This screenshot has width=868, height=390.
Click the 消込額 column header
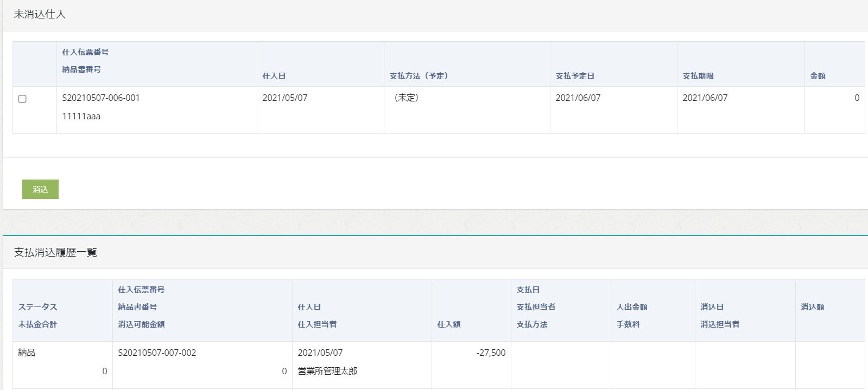(813, 307)
